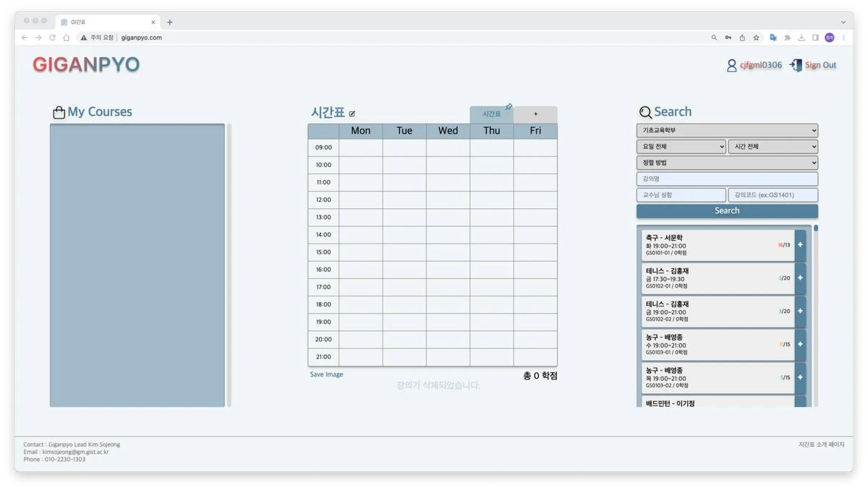The height and width of the screenshot is (490, 868).
Task: Click the blue Search button
Action: pos(727,211)
